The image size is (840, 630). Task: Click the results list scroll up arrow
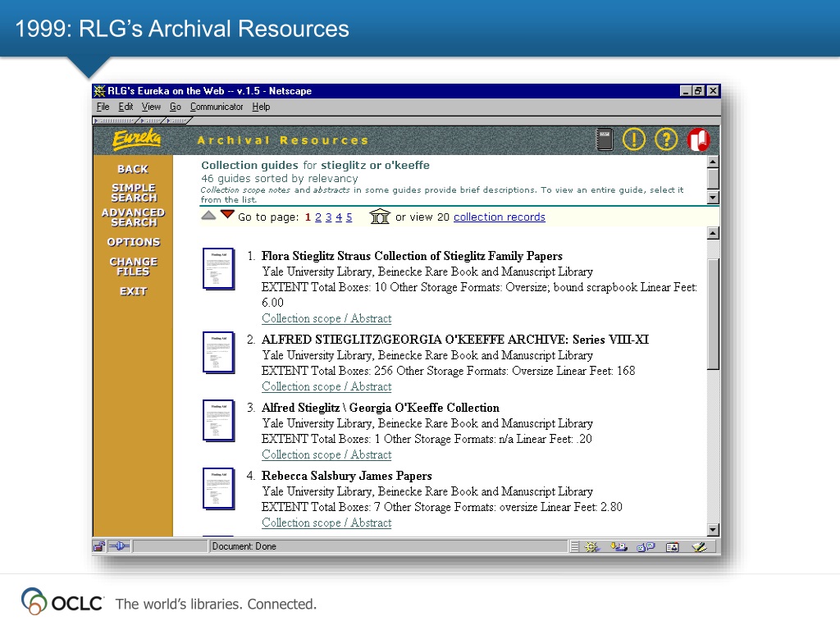pyautogui.click(x=713, y=233)
